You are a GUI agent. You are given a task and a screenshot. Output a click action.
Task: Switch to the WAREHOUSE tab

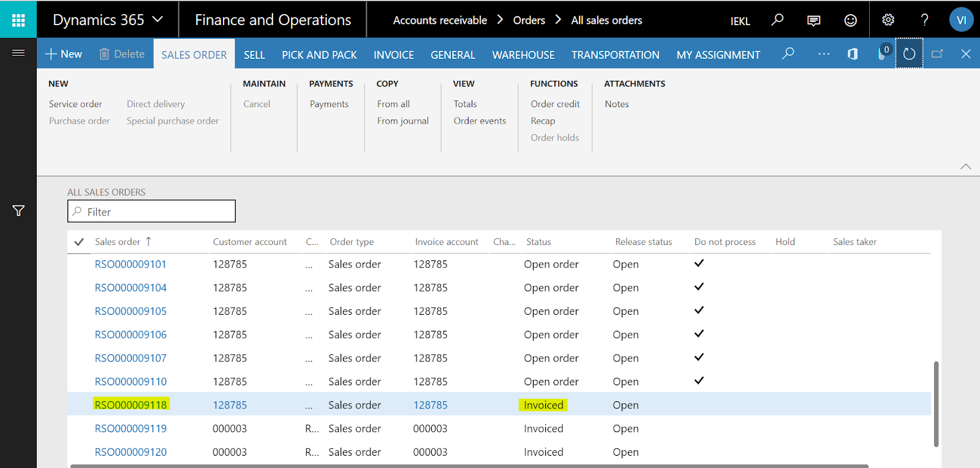coord(523,55)
